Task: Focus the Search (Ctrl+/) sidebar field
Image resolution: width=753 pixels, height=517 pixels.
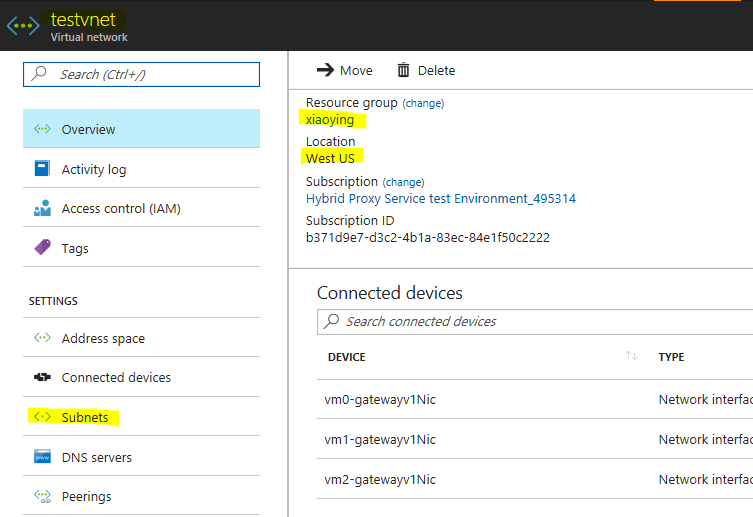Action: click(x=142, y=74)
